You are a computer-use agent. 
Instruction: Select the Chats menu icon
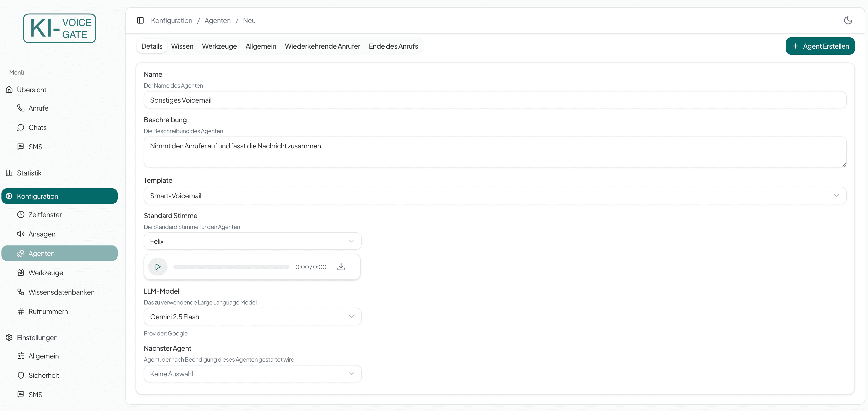pyautogui.click(x=21, y=127)
